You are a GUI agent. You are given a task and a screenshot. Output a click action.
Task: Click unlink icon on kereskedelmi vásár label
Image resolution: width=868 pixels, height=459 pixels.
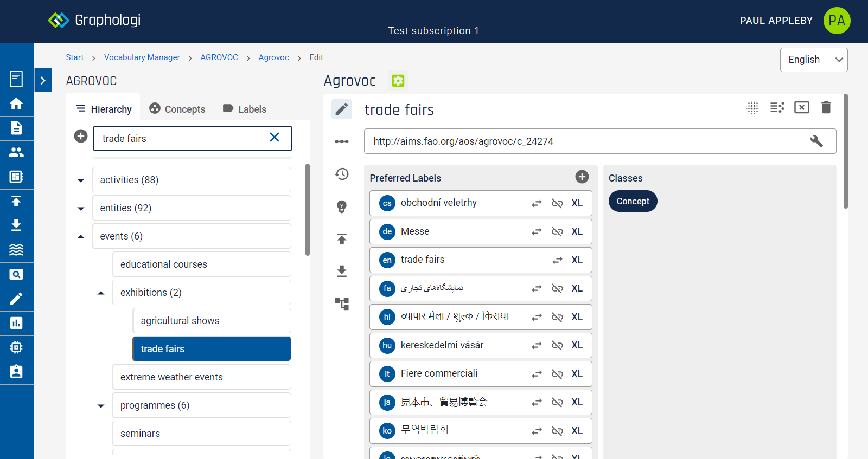point(557,345)
